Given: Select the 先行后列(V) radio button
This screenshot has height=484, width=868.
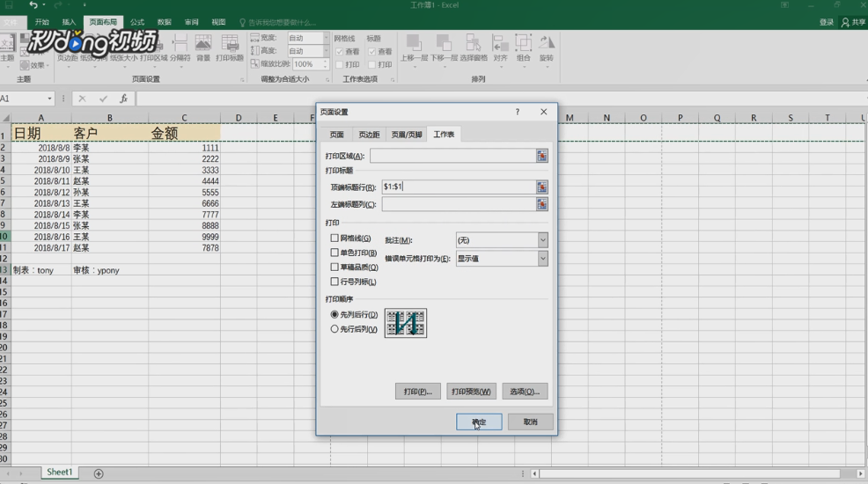Looking at the screenshot, I should (335, 328).
